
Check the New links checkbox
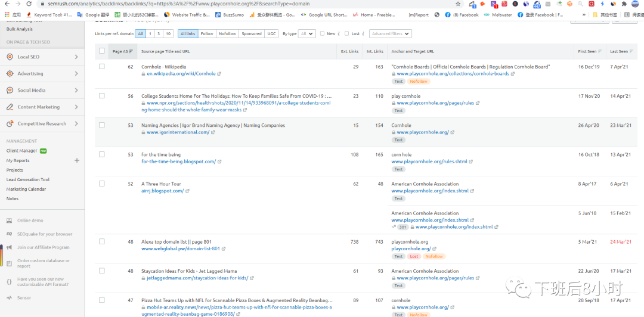pyautogui.click(x=322, y=34)
